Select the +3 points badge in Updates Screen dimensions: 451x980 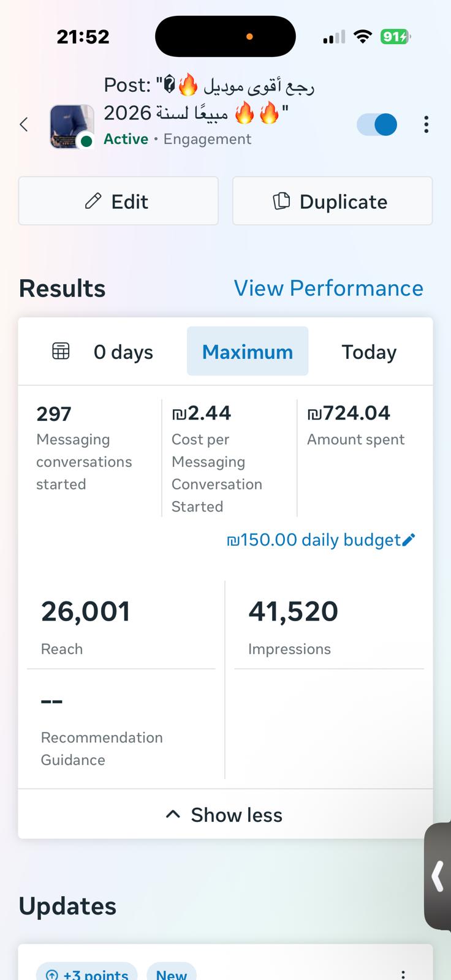pos(86,973)
